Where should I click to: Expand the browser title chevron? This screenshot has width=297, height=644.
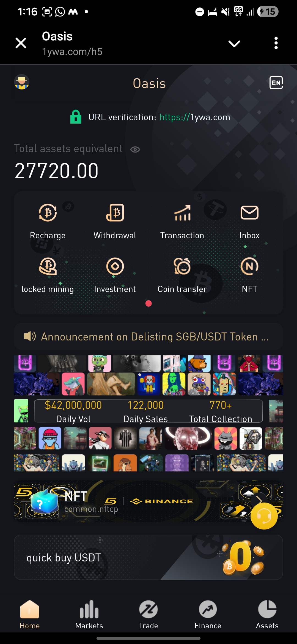[x=234, y=43]
